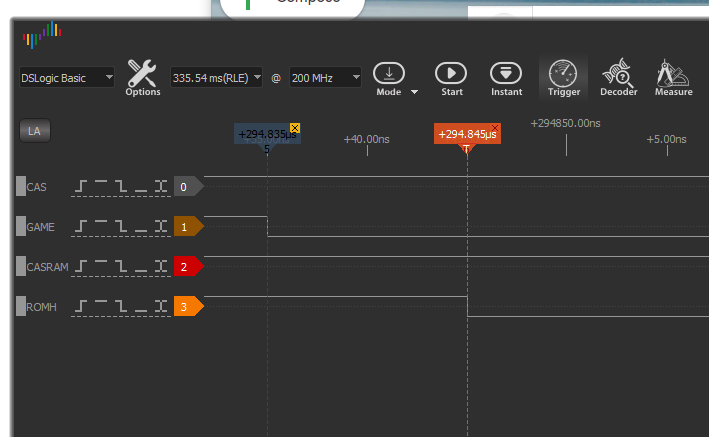Screen dimensions: 709x437
Task: Open the protocol Decoder panel
Action: point(618,77)
